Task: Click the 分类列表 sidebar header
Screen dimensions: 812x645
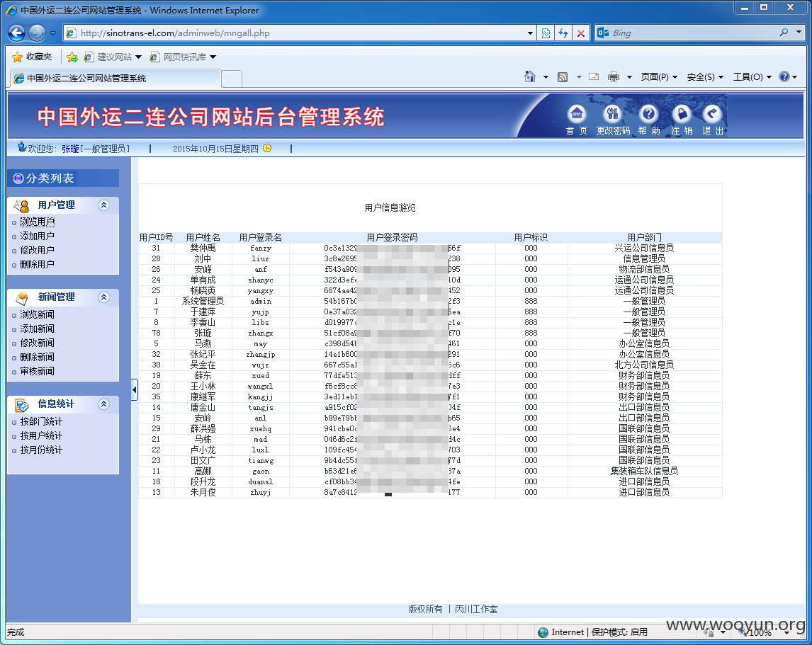Action: pos(63,178)
